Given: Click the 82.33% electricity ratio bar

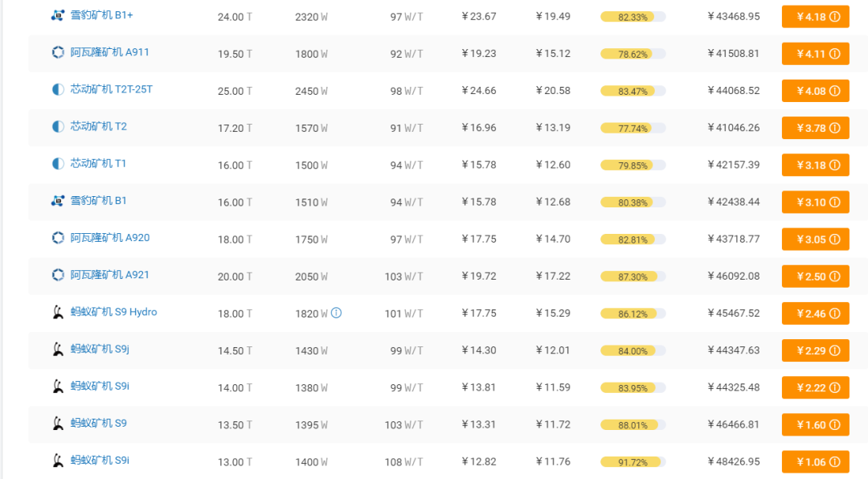Looking at the screenshot, I should coord(633,17).
